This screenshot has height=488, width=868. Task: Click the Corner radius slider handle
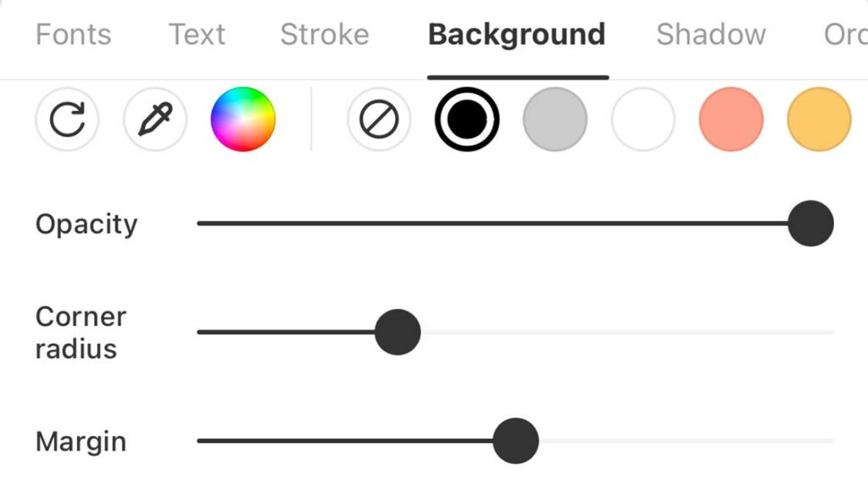(398, 332)
